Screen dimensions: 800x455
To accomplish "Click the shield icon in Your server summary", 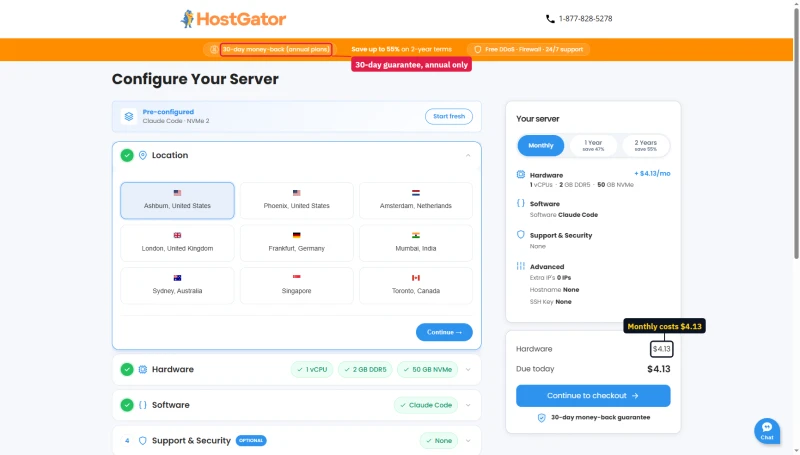I will [520, 235].
